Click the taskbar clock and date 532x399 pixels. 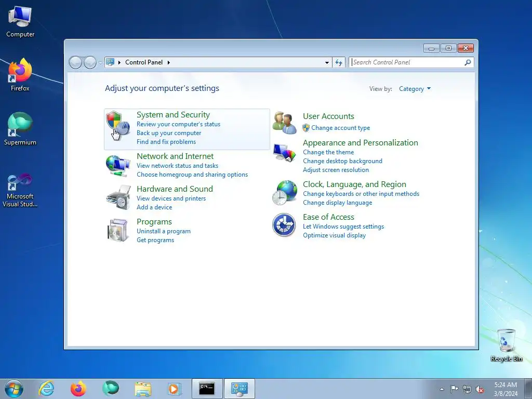(x=506, y=389)
